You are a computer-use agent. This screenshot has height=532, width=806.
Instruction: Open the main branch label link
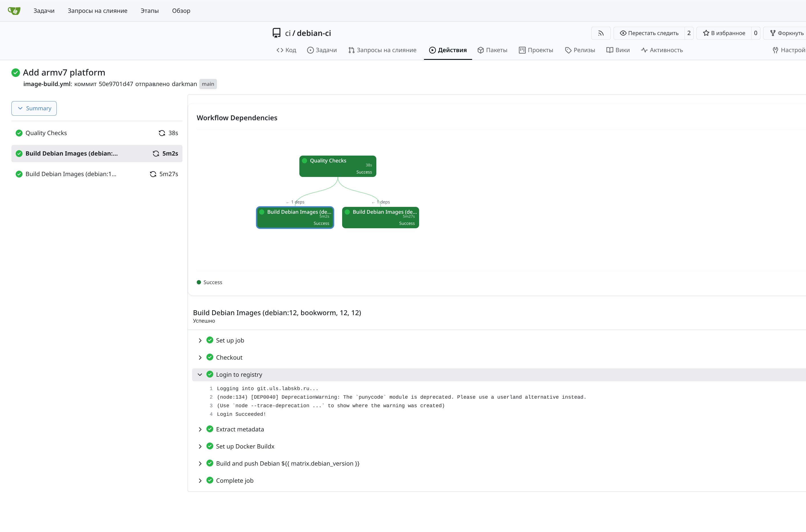(208, 84)
